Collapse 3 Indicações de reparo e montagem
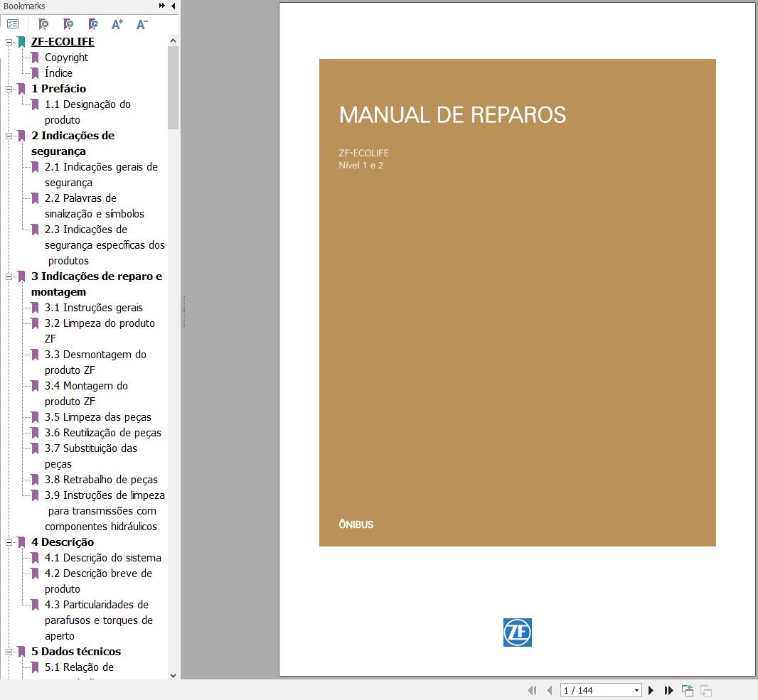This screenshot has width=758, height=700. click(x=9, y=276)
